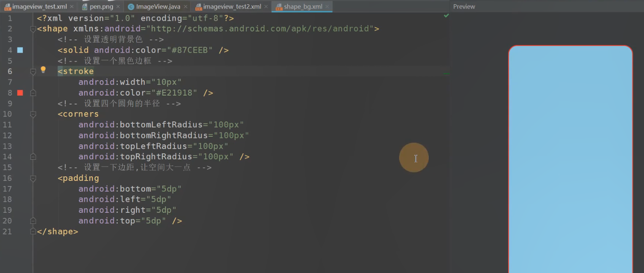
Task: Open the imageview_test2.xml tab
Action: 232,7
